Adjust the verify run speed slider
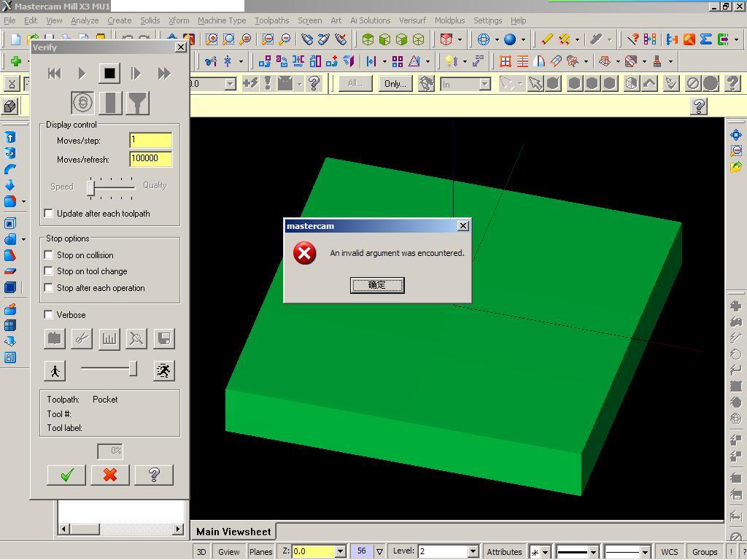 (x=133, y=368)
